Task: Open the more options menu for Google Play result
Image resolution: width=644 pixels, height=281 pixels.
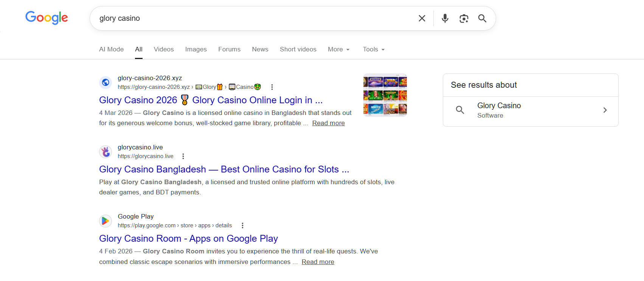Action: [x=242, y=225]
